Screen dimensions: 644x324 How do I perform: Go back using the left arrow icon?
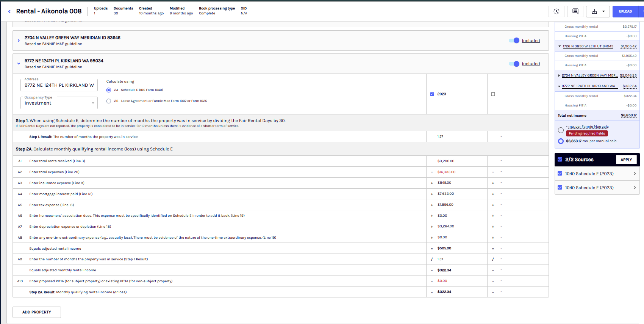click(x=9, y=11)
